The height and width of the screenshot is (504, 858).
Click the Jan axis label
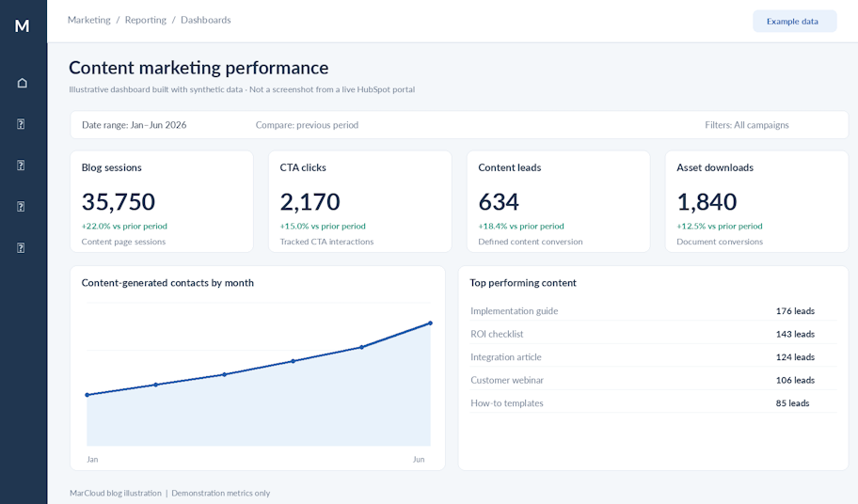coord(92,459)
